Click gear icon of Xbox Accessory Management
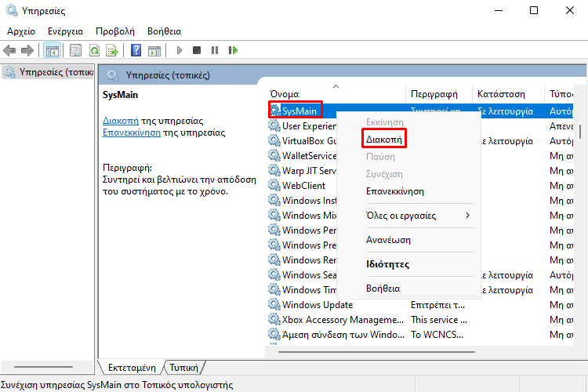The image size is (588, 392). (x=274, y=319)
